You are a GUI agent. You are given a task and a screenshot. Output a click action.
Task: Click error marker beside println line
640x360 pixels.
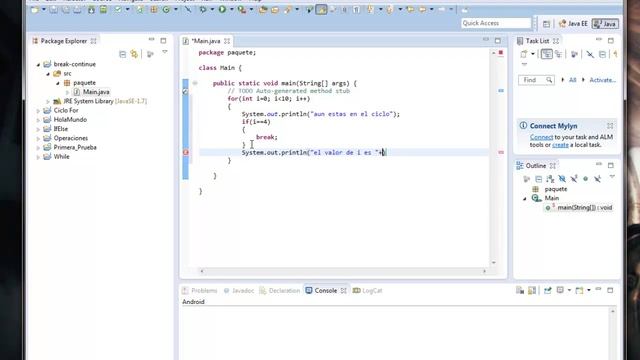pos(186,152)
